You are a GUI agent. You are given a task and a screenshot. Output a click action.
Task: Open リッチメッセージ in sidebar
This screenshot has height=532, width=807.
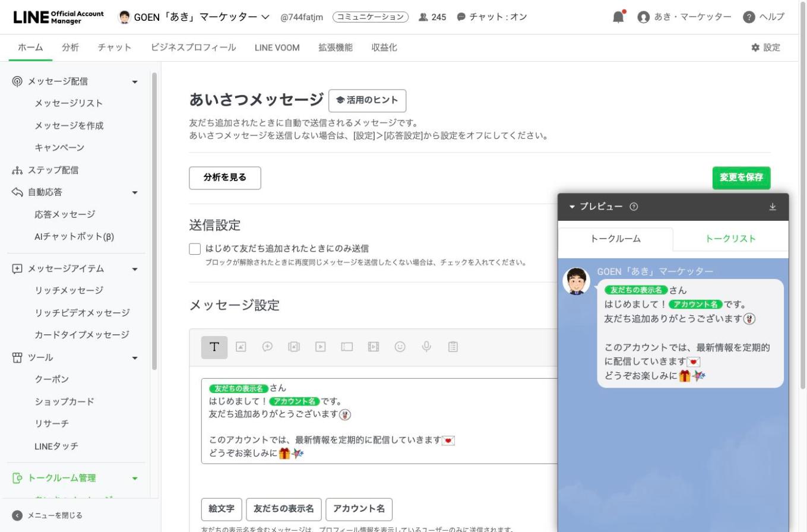69,290
